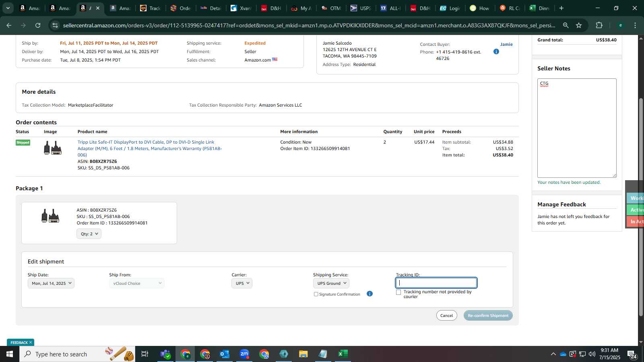Check Tracking number not provided by courier
Image resolution: width=644 pixels, height=362 pixels.
tap(398, 292)
